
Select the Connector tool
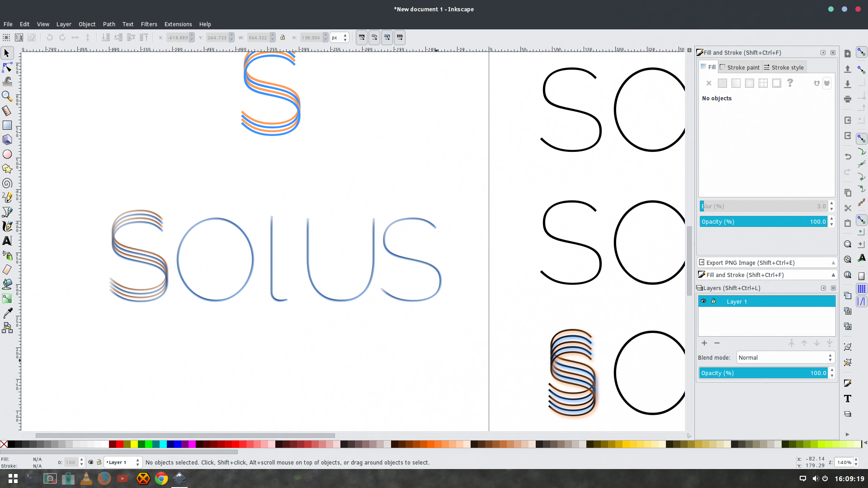[7, 328]
